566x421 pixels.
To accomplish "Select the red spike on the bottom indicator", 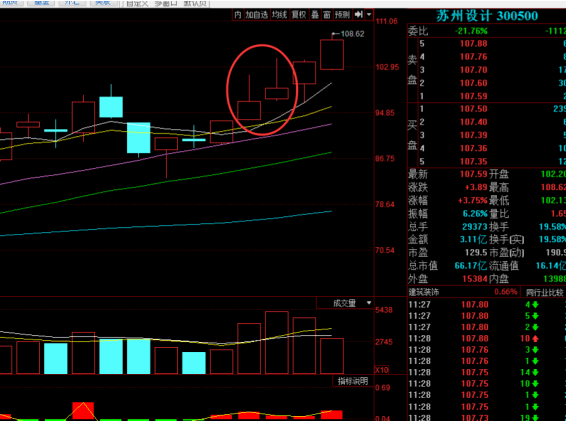I will 83,411.
